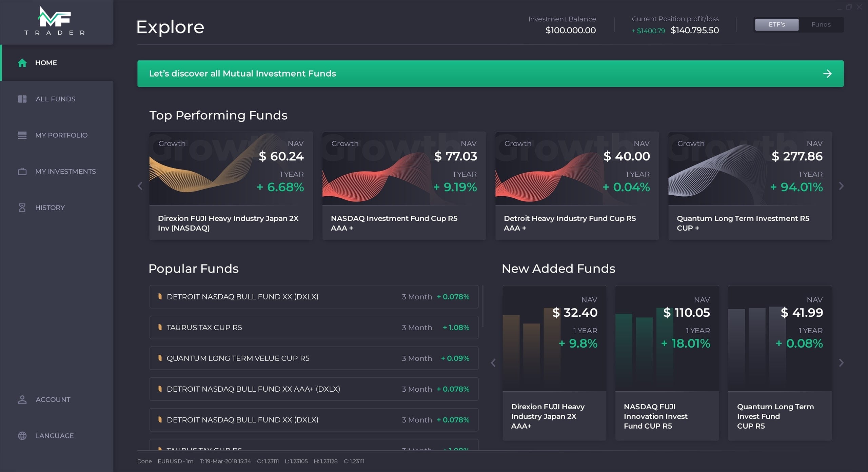Close the application window
Image resolution: width=868 pixels, height=472 pixels.
tap(859, 7)
